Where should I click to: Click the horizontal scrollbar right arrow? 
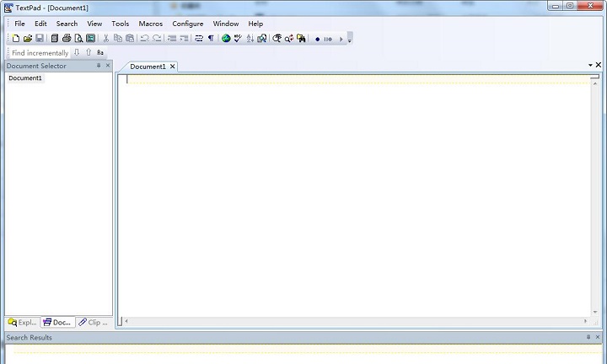pyautogui.click(x=585, y=321)
